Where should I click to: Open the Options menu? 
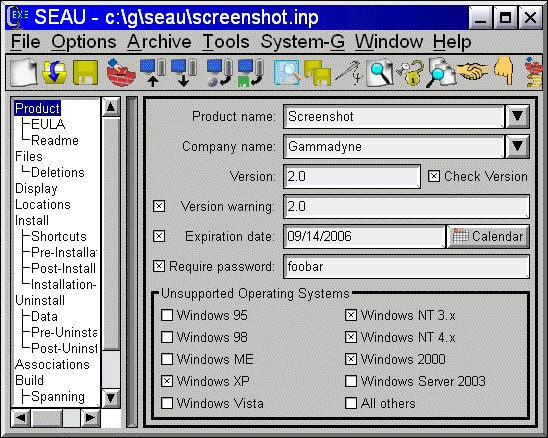point(84,42)
